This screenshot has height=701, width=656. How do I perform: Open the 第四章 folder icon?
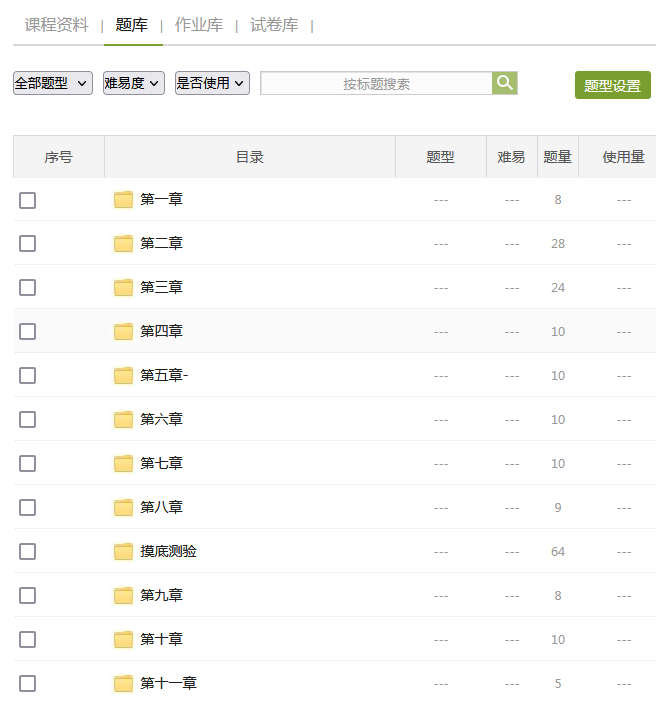click(123, 331)
